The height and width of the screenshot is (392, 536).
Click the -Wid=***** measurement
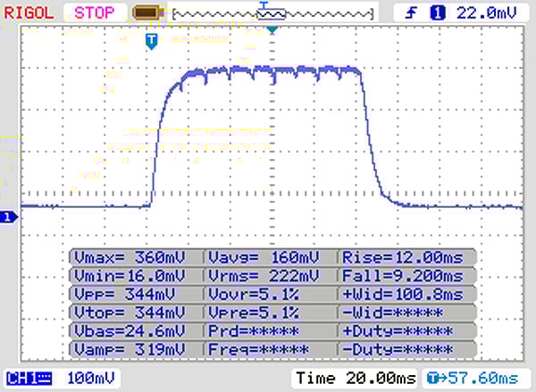pos(393,313)
